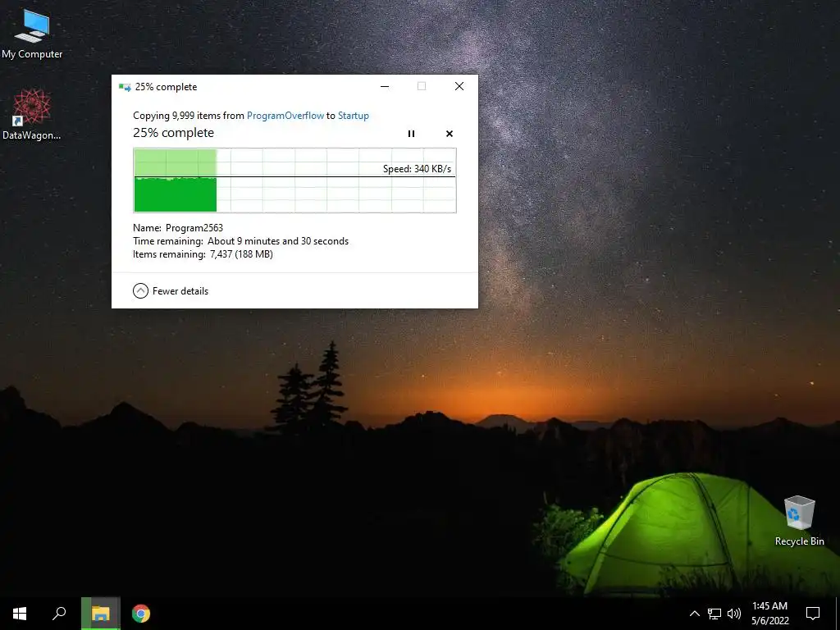Click the About 9 minutes remaining text

click(x=240, y=241)
